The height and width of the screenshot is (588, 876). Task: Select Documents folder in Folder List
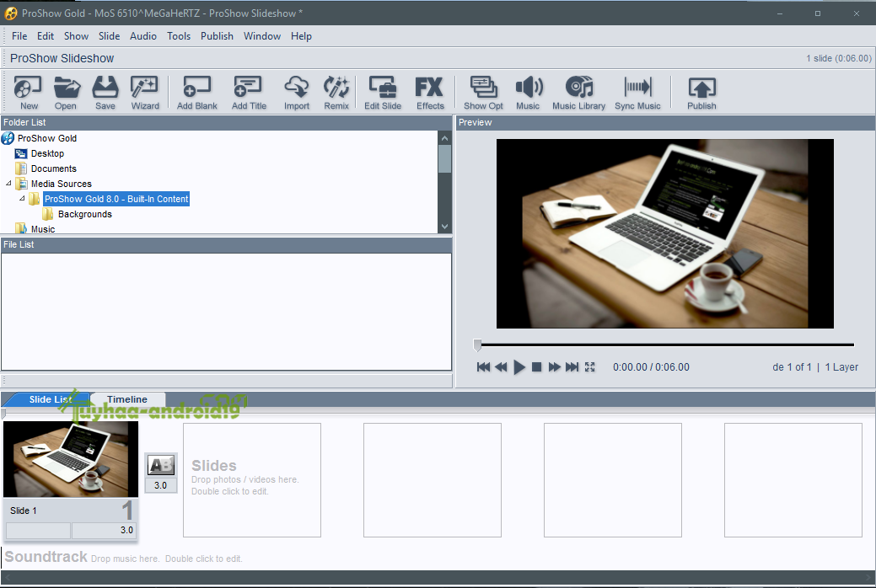click(54, 168)
